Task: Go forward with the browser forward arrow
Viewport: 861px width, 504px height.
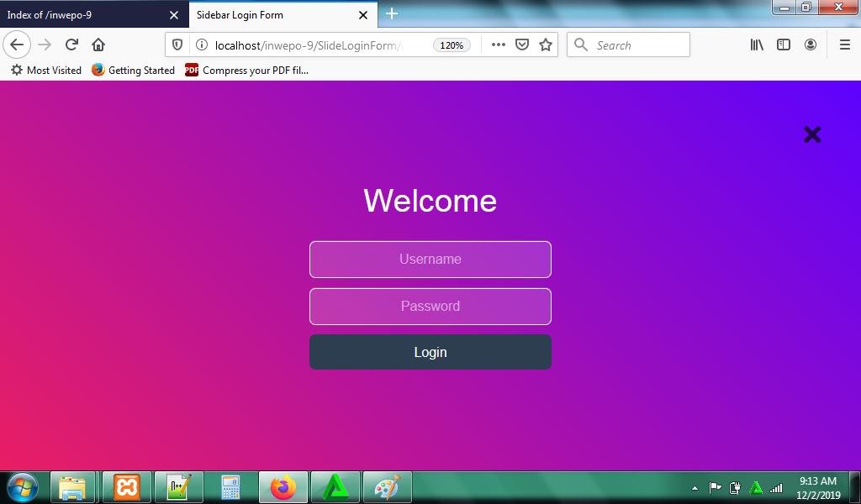Action: (x=45, y=45)
